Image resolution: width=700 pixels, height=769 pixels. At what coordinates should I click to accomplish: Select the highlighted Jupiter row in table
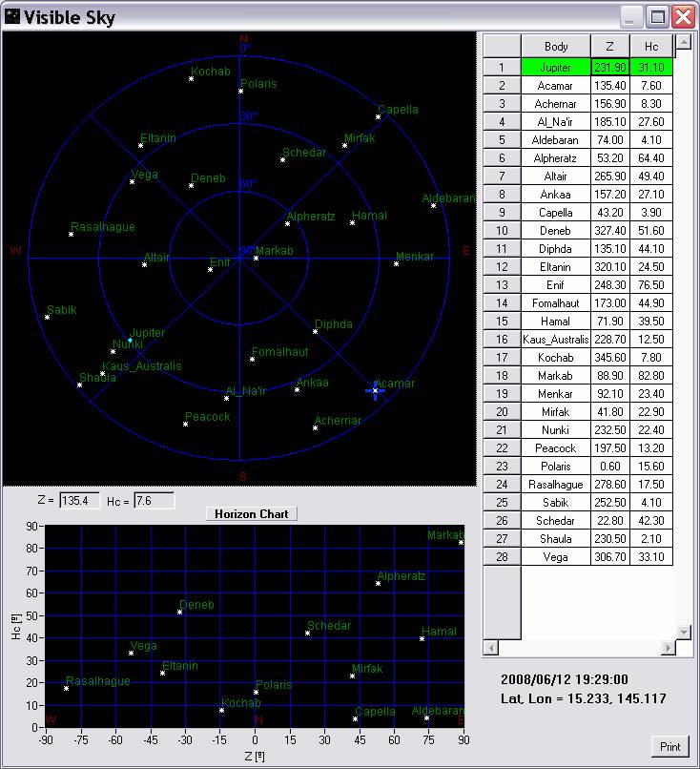click(x=556, y=68)
